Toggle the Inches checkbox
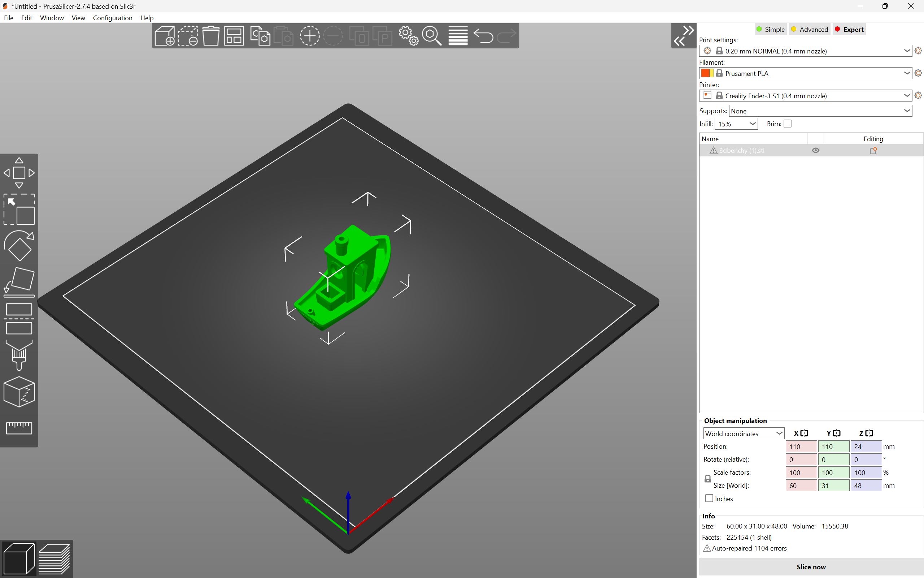924x578 pixels. 709,499
